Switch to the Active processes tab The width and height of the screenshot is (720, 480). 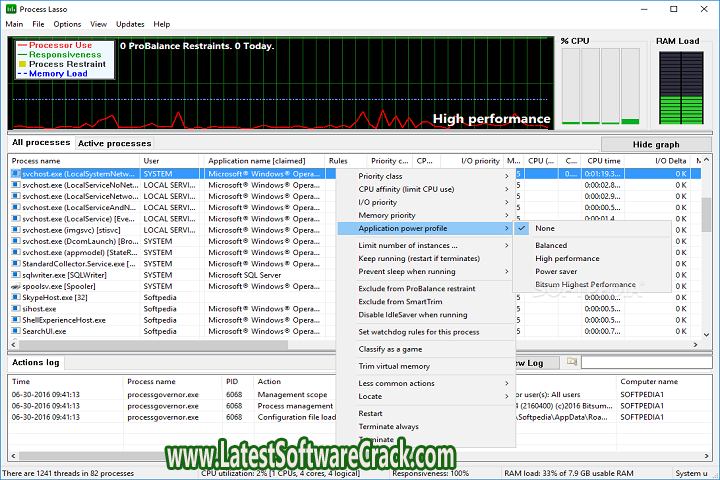pos(115,143)
